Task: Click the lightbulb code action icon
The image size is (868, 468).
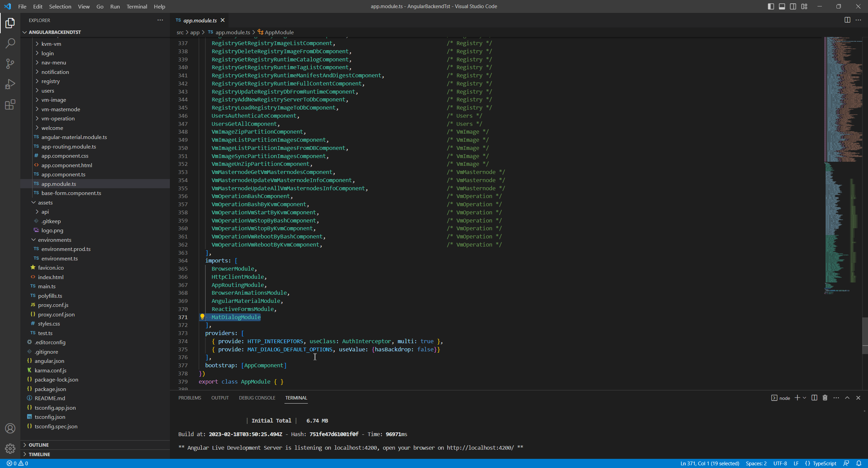Action: coord(202,317)
